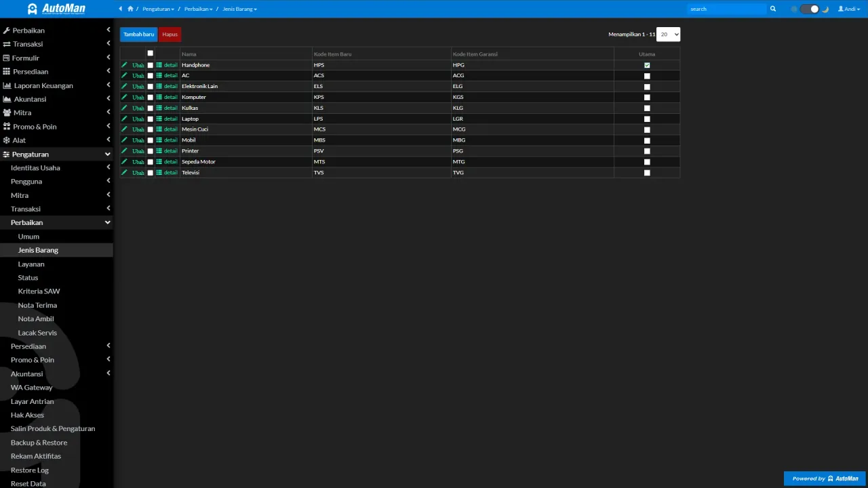This screenshot has height=488, width=868.
Task: Click the home icon in breadcrumb
Action: [x=130, y=9]
